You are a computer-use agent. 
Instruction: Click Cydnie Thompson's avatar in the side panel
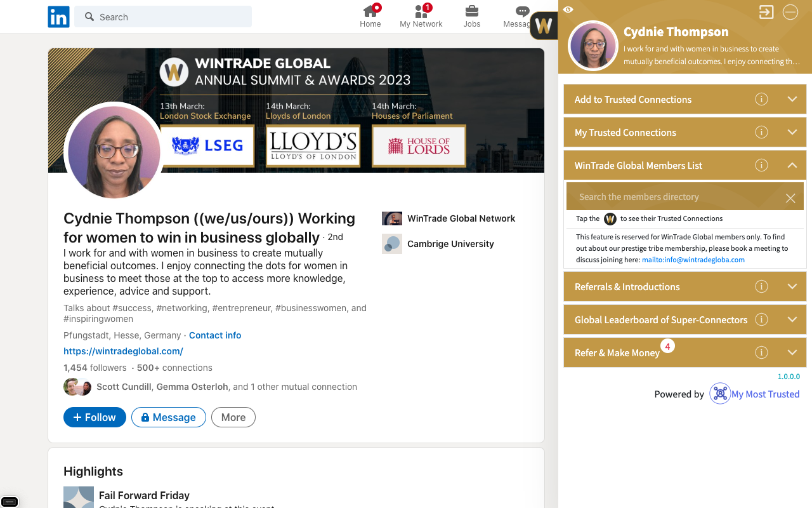pyautogui.click(x=593, y=46)
